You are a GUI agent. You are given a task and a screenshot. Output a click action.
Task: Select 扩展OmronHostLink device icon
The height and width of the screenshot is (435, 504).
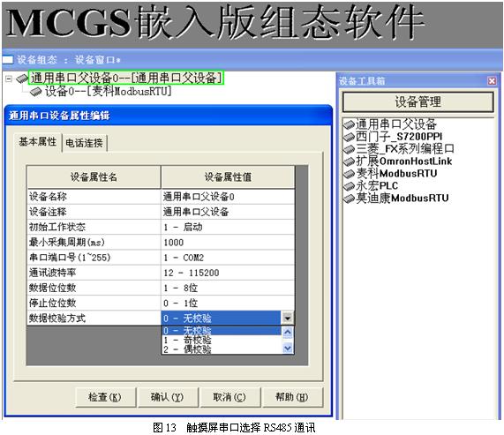(349, 161)
